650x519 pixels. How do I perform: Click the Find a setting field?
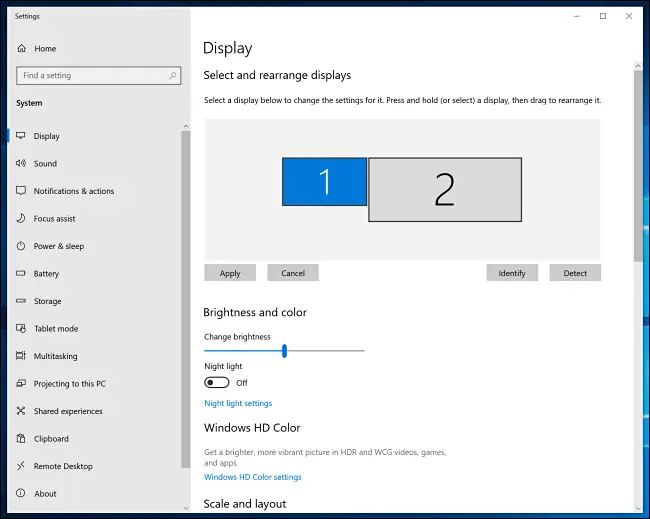tap(90, 76)
